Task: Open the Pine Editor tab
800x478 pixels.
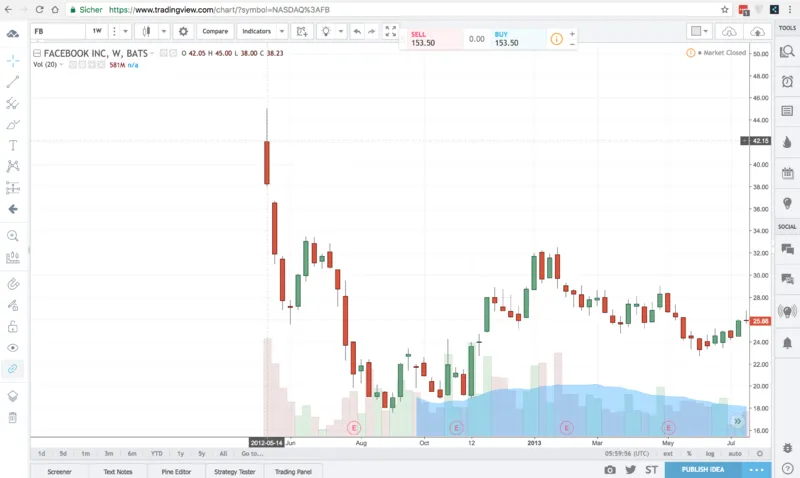Action: tap(176, 471)
